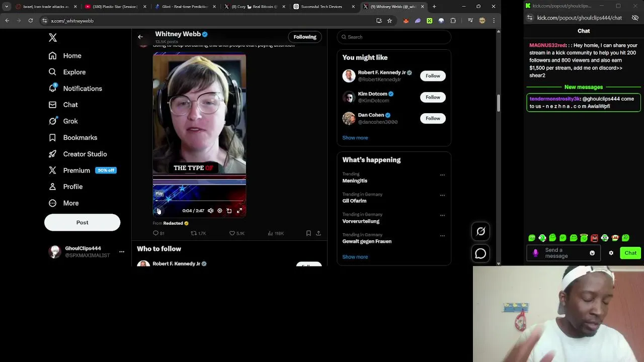The width and height of the screenshot is (644, 362).
Task: Repost the post with 1.7K reposts
Action: pos(198,233)
